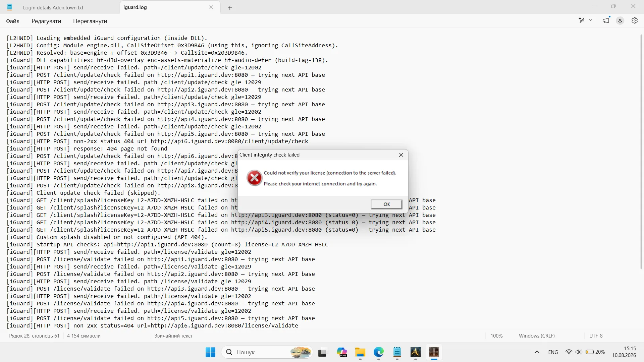Click the Notepad taskbar icon
The image size is (644, 362).
[397, 352]
